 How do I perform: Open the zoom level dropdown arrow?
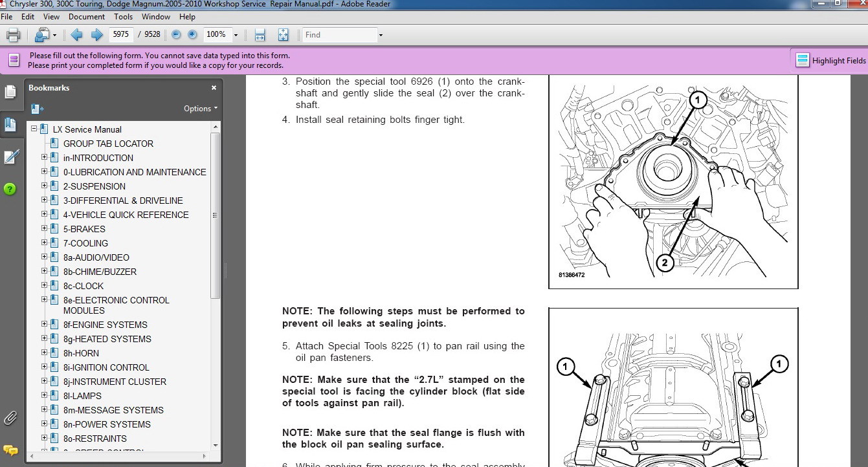(x=236, y=35)
